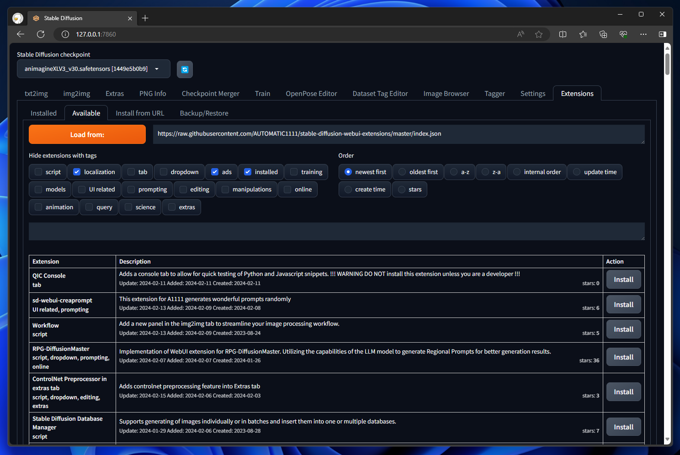Image resolution: width=680 pixels, height=455 pixels.
Task: Open the Stable Diffusion checkpoint dropdown
Action: (x=93, y=69)
